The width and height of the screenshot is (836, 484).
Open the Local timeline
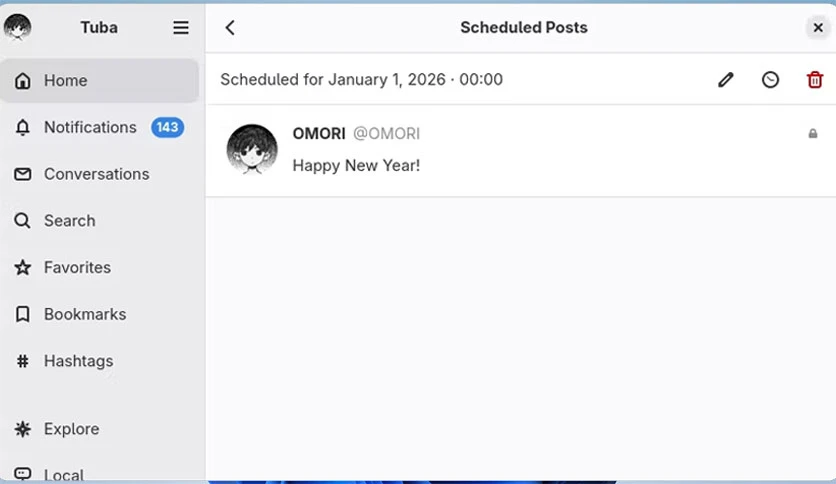pyautogui.click(x=100, y=472)
